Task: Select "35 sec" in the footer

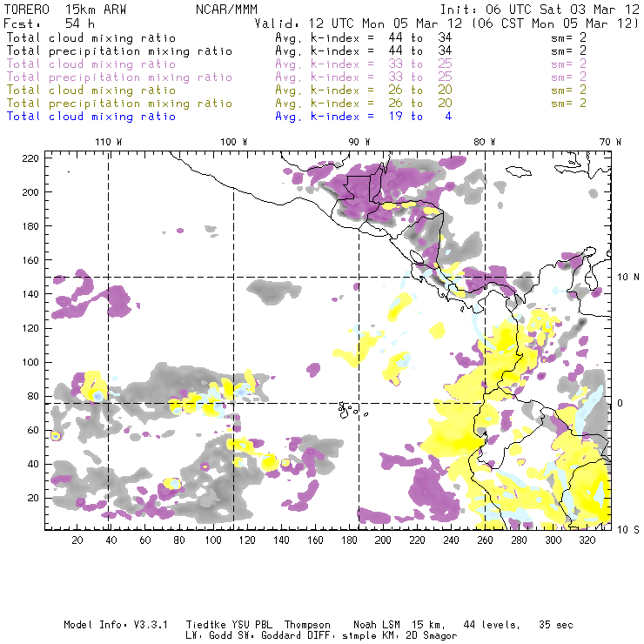Action: click(556, 625)
